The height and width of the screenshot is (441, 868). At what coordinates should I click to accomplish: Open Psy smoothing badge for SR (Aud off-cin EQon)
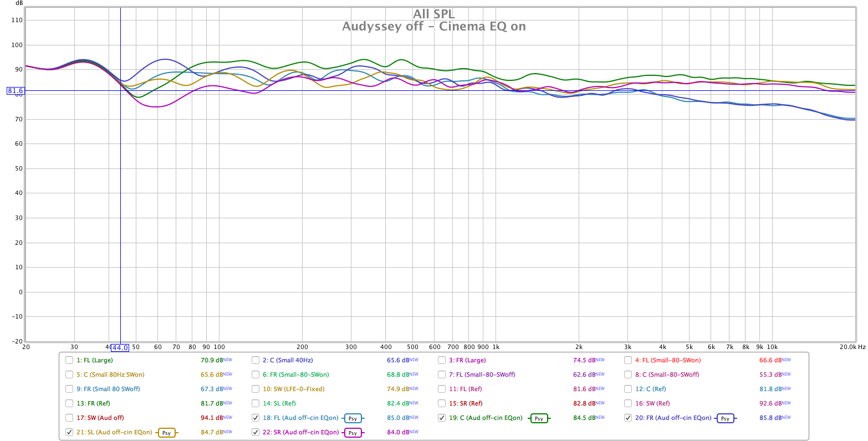click(353, 433)
